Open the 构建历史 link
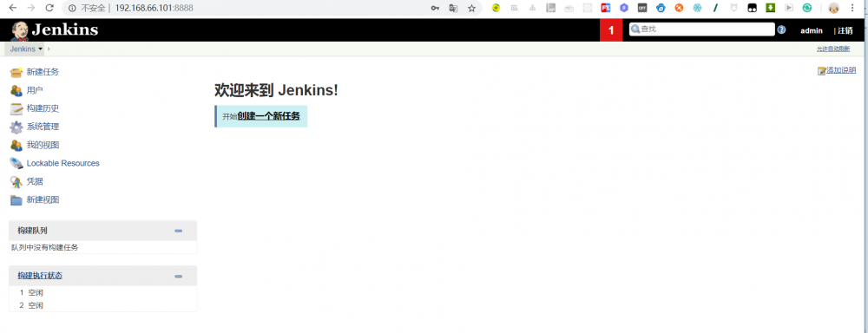868x333 pixels. pos(43,108)
